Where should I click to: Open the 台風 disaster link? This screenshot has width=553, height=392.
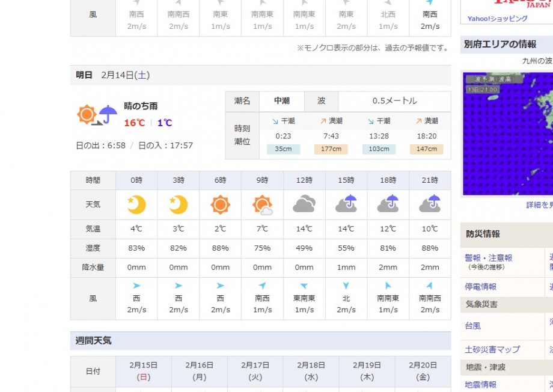472,326
